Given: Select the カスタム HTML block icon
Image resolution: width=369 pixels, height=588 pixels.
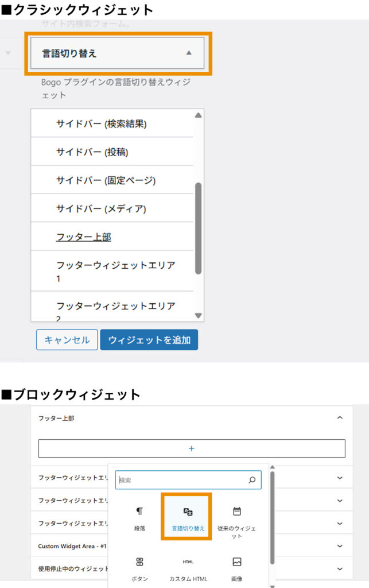Looking at the screenshot, I should [188, 567].
